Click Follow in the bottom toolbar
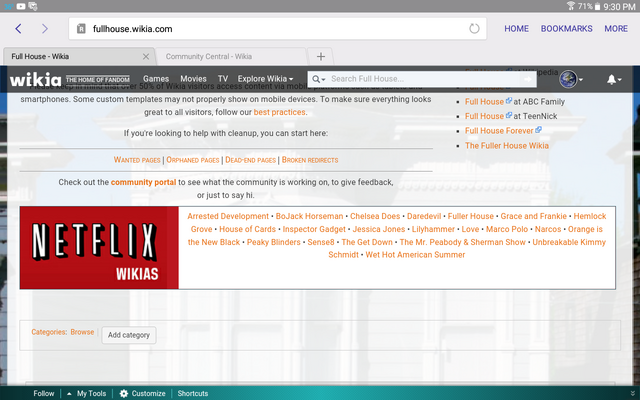 (44, 393)
